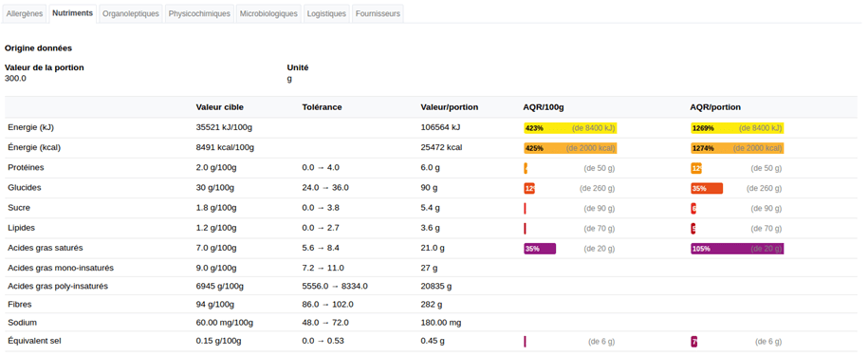868x356 pixels.
Task: Click the value 20835 g
Action: pos(436,287)
